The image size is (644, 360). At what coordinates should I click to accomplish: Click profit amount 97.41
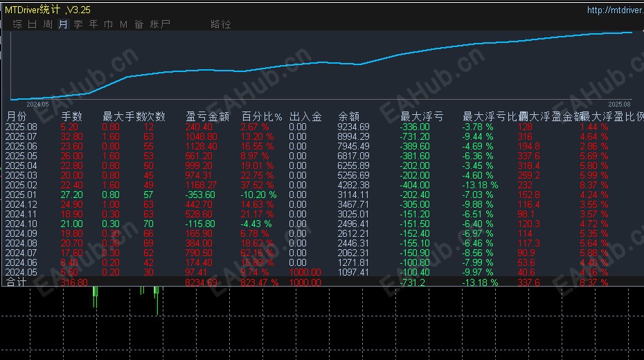click(x=198, y=273)
